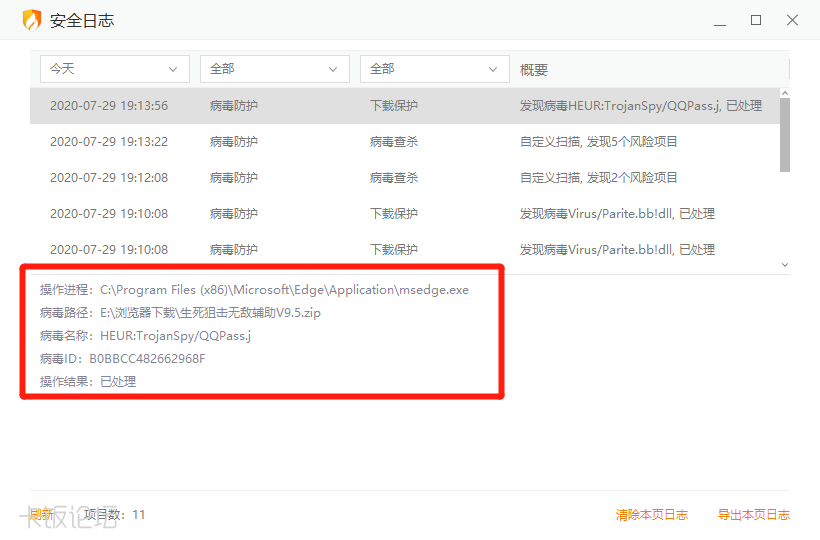Click the 刷新 refresh link

pyautogui.click(x=41, y=515)
